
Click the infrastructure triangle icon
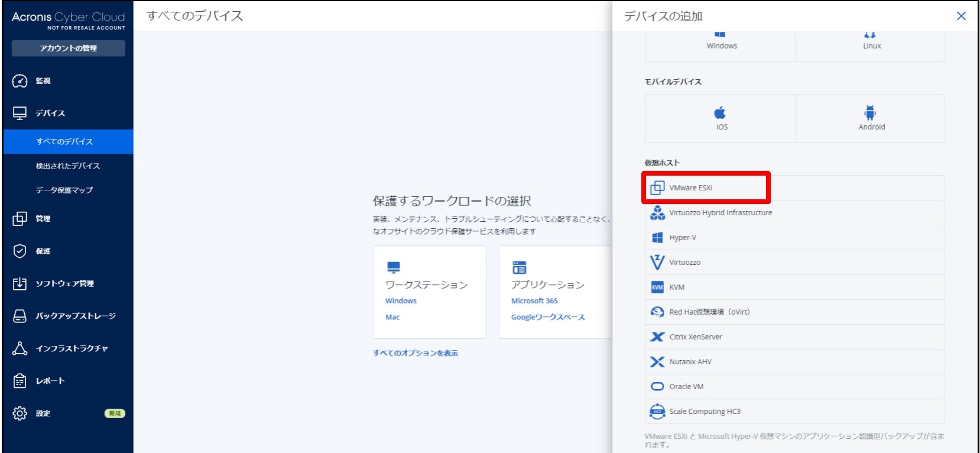pos(20,348)
